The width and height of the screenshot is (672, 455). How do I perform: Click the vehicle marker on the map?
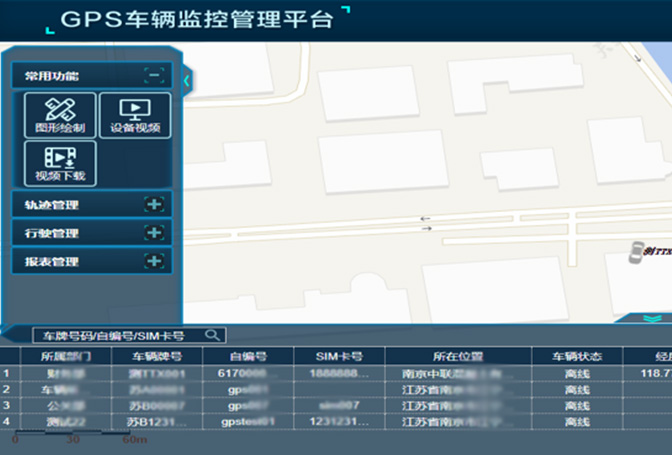pos(636,253)
